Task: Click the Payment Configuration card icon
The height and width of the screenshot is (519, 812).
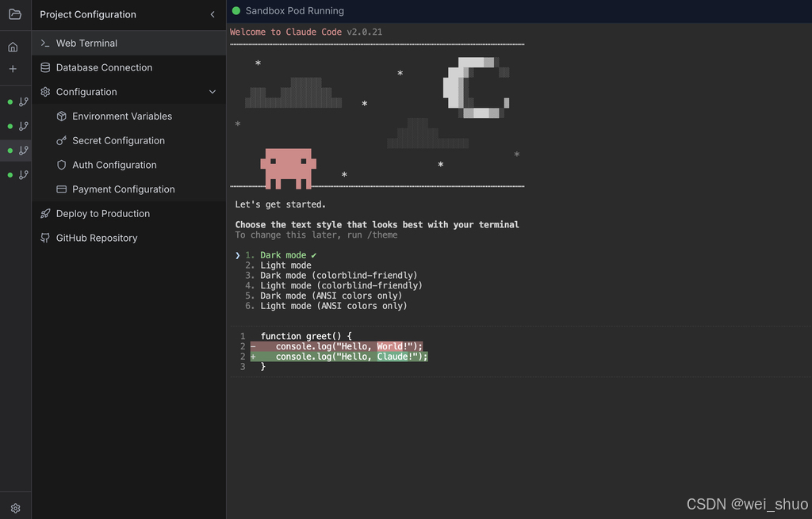Action: tap(61, 189)
